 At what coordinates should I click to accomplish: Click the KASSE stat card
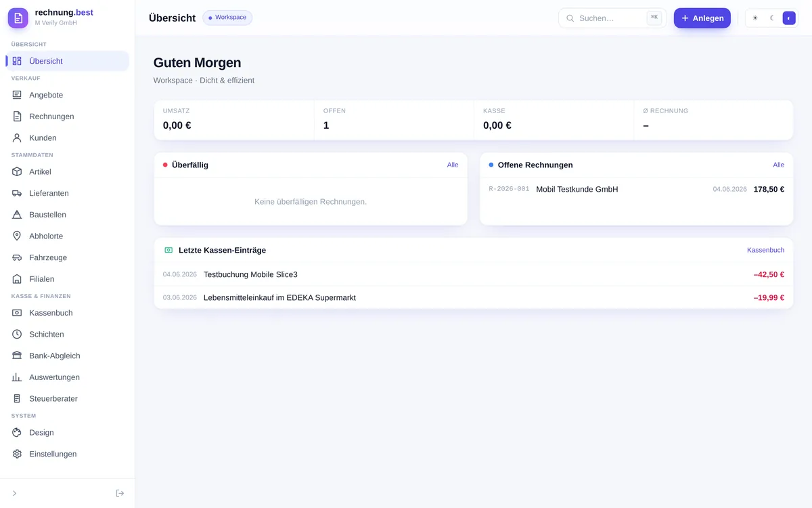(x=554, y=120)
